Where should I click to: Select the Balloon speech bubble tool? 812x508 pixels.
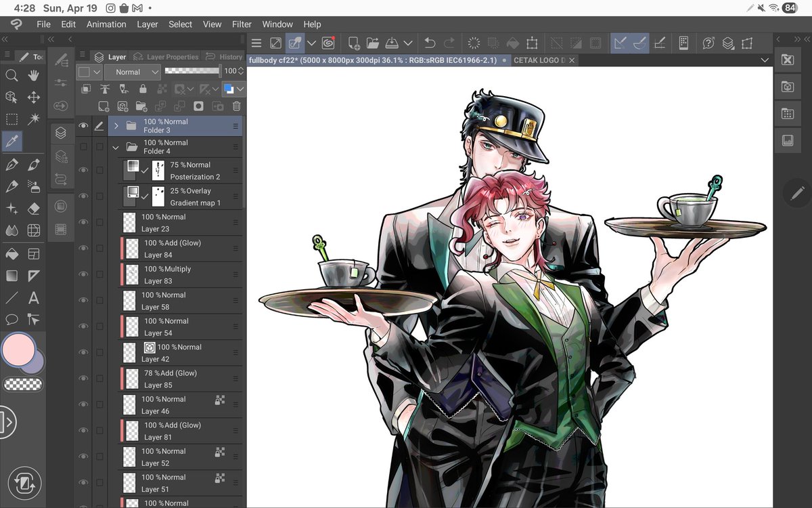coord(12,319)
